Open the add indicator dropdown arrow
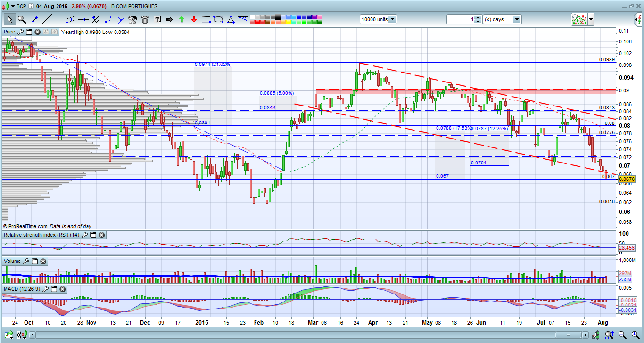644x343 pixels. pyautogui.click(x=591, y=19)
